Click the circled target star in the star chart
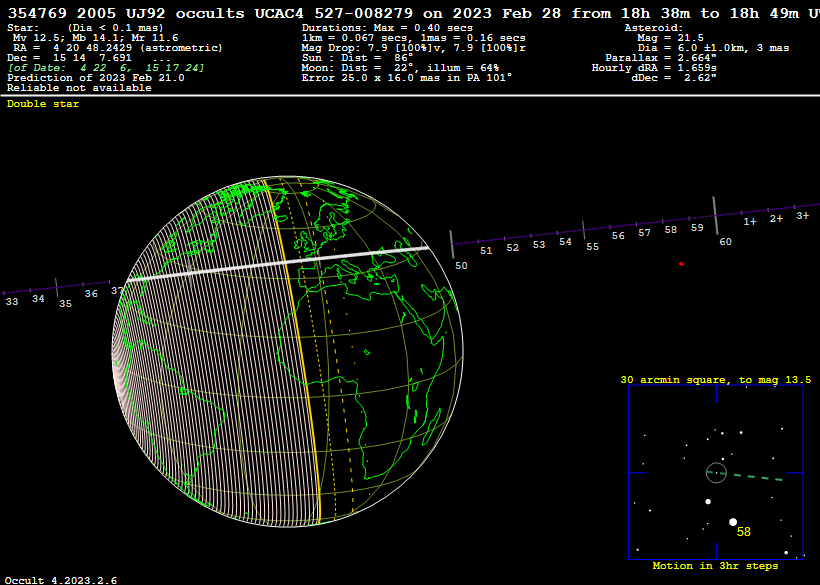The width and height of the screenshot is (820, 585). tap(716, 473)
